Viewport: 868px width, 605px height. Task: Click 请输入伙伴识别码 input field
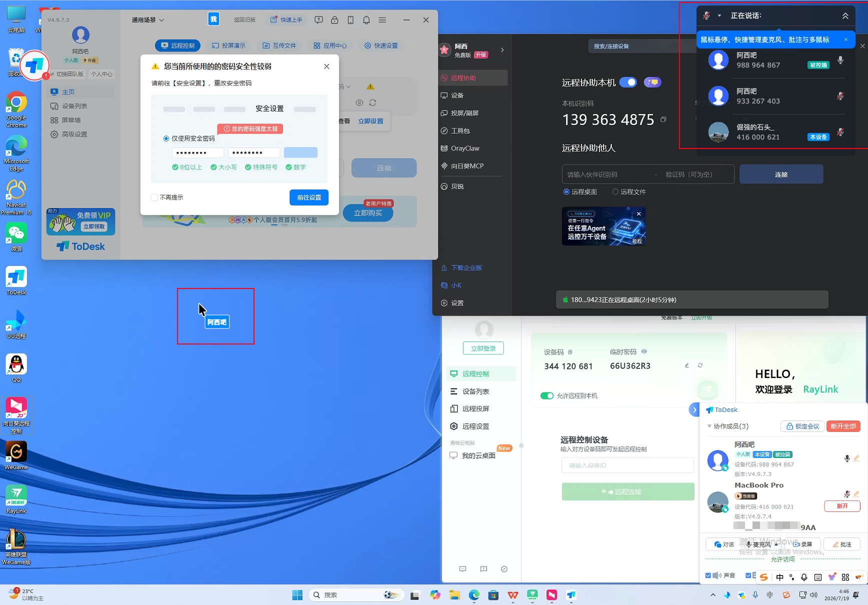(x=607, y=174)
